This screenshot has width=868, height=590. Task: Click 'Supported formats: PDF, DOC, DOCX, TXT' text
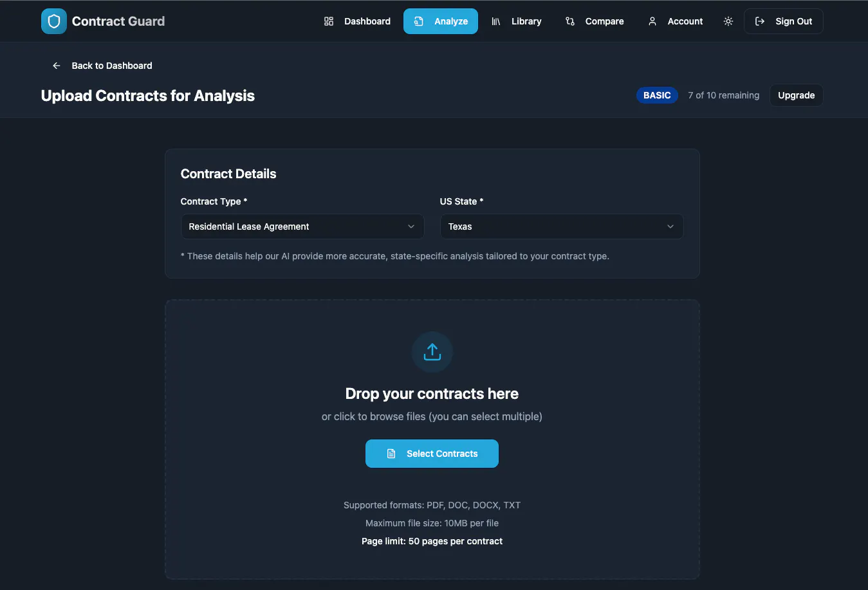tap(432, 505)
